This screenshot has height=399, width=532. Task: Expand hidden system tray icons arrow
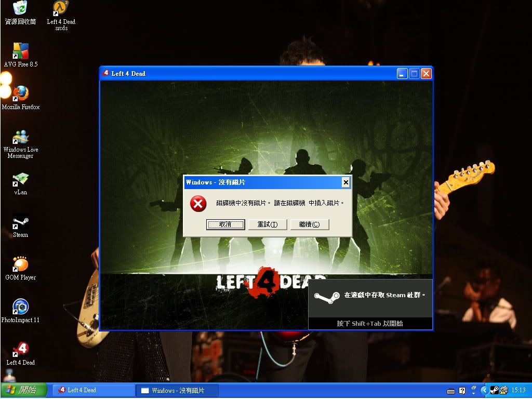coord(484,390)
